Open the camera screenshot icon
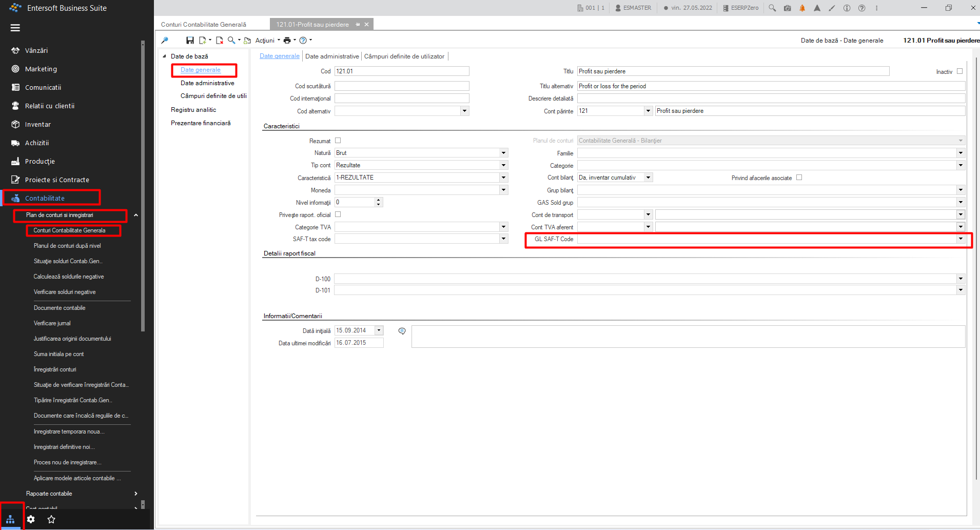The width and height of the screenshot is (980, 530). pyautogui.click(x=787, y=8)
